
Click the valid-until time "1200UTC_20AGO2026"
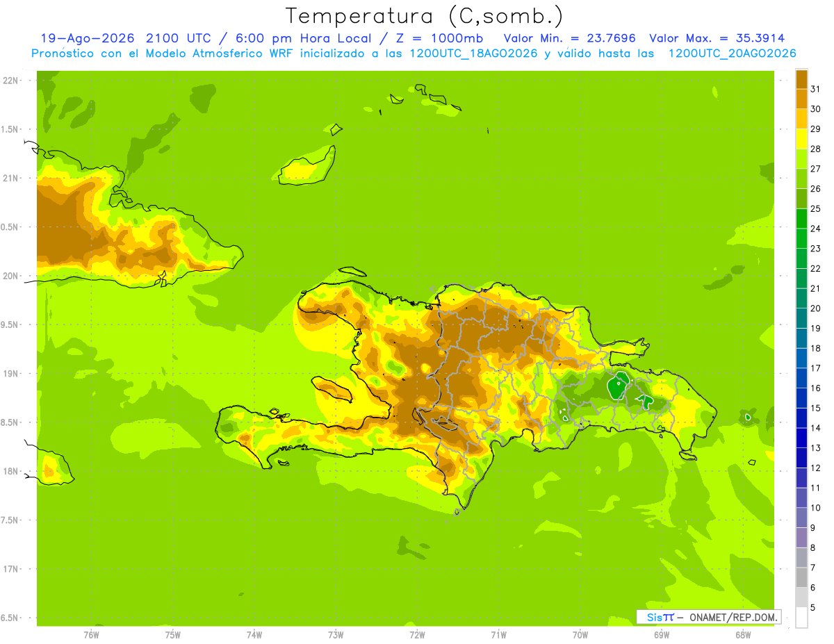pos(733,53)
